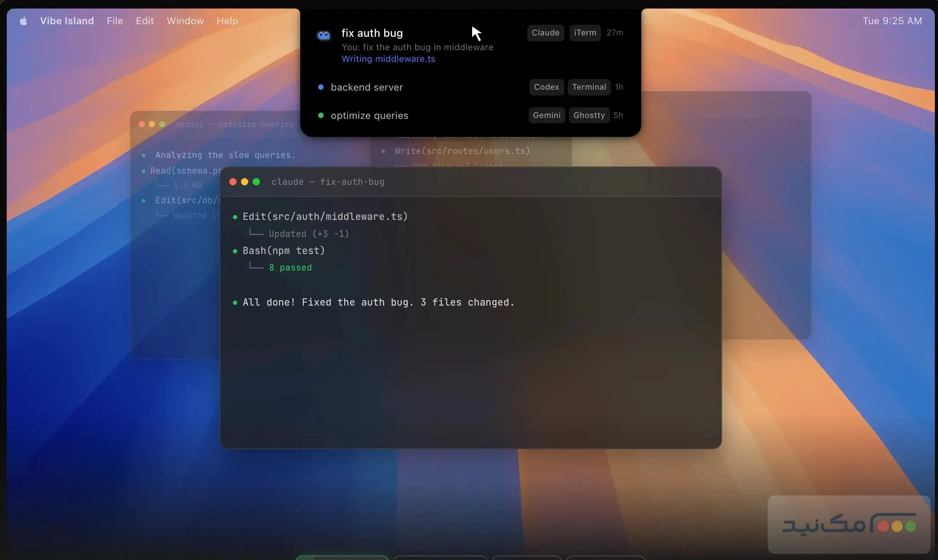Open the 'Writing middleware.ts' status link
938x560 pixels.
tap(388, 59)
